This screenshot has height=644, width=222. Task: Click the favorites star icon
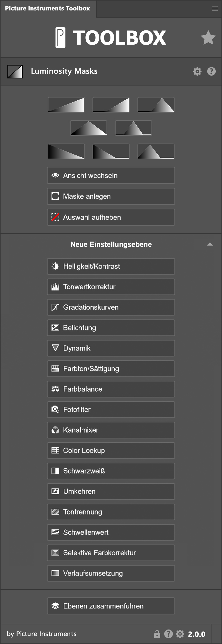tap(208, 38)
